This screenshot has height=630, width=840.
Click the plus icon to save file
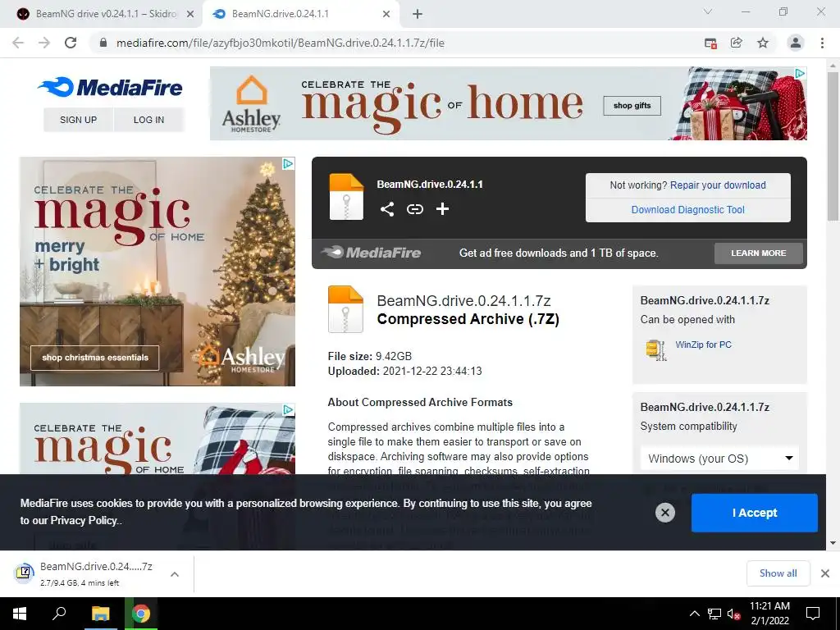442,209
